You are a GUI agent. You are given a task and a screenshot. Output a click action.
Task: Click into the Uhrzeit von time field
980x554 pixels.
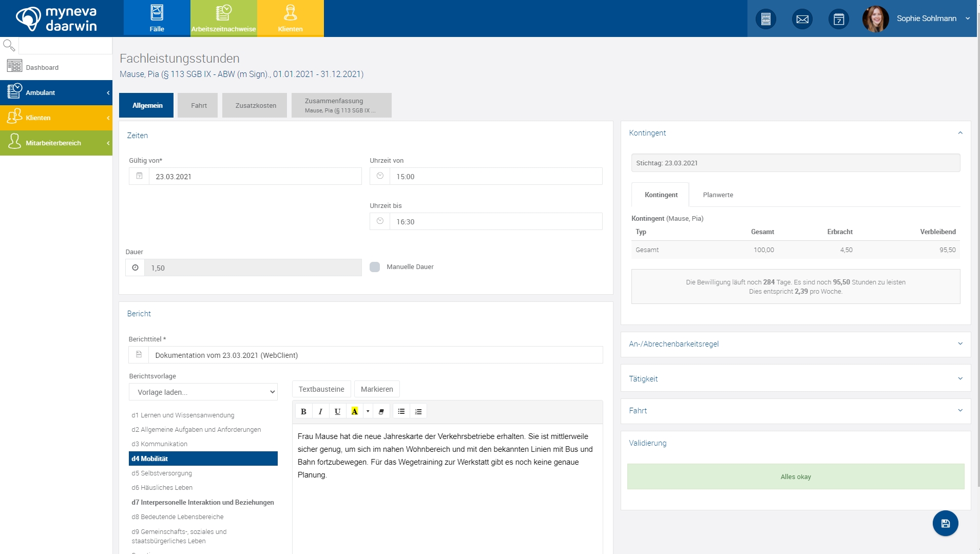(495, 177)
